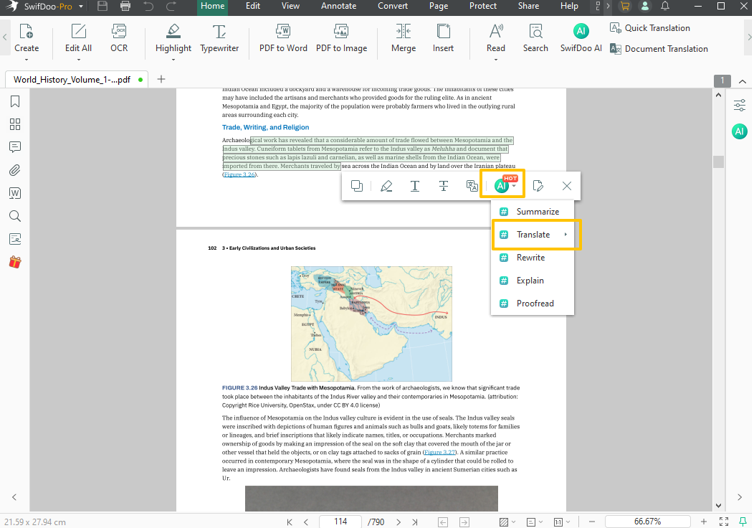Open the Highlight tool dropdown arrow
Image resolution: width=752 pixels, height=529 pixels.
coord(173,59)
